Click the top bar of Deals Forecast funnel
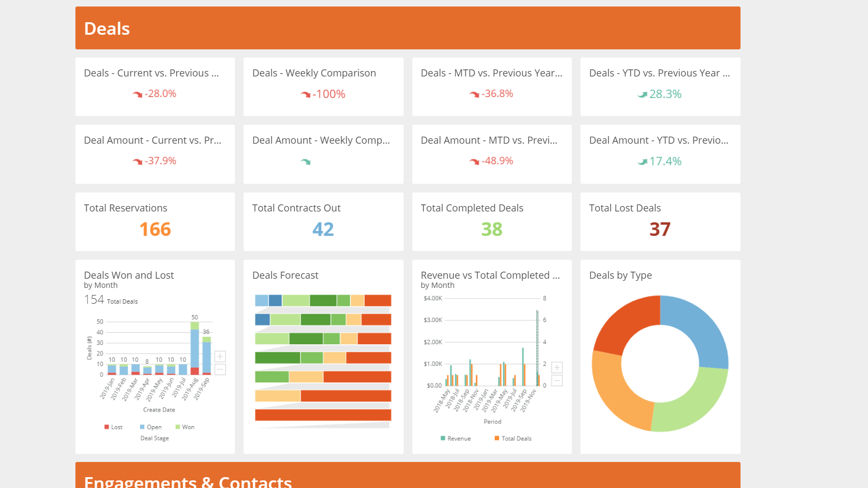 (322, 299)
